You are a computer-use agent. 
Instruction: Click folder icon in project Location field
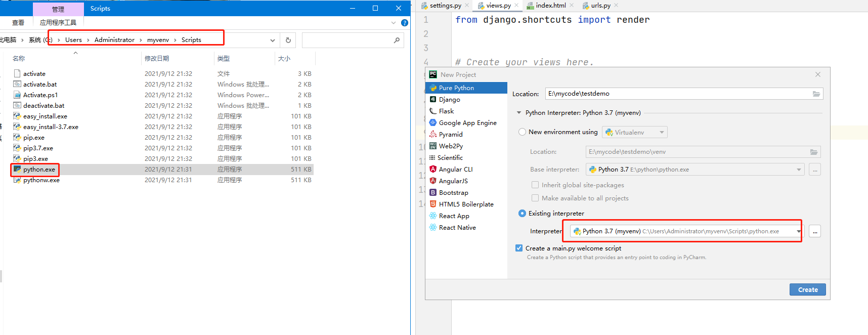pos(816,94)
